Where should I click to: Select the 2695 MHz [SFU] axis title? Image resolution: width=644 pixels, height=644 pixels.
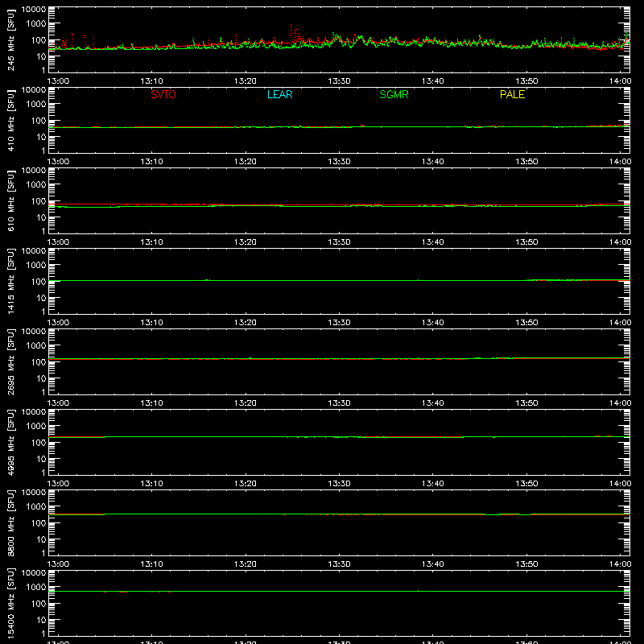10,361
